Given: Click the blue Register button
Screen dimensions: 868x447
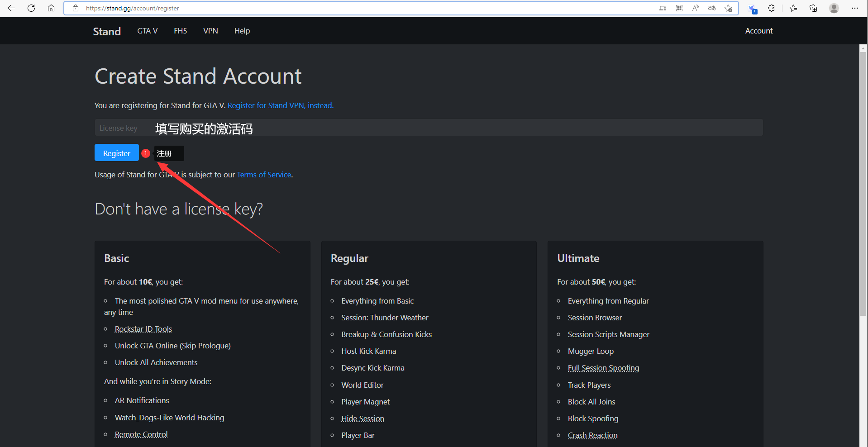Looking at the screenshot, I should pyautogui.click(x=116, y=153).
